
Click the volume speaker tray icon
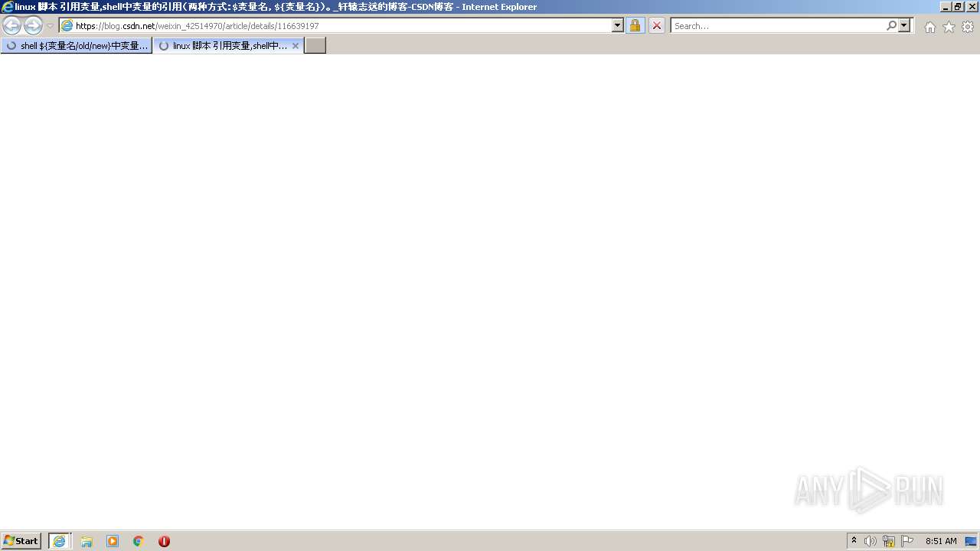[871, 541]
